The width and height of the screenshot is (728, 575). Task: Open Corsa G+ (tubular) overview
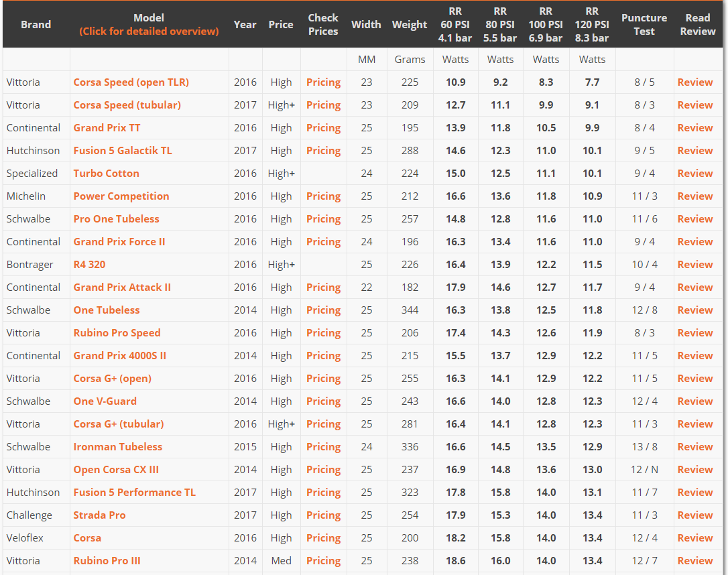(119, 424)
